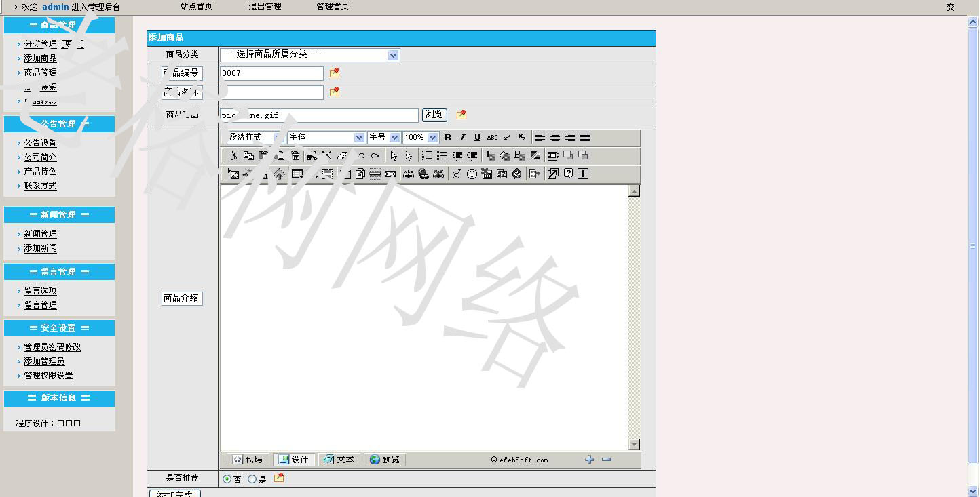This screenshot has width=980, height=497.
Task: Apply underline formatting
Action: 477,138
